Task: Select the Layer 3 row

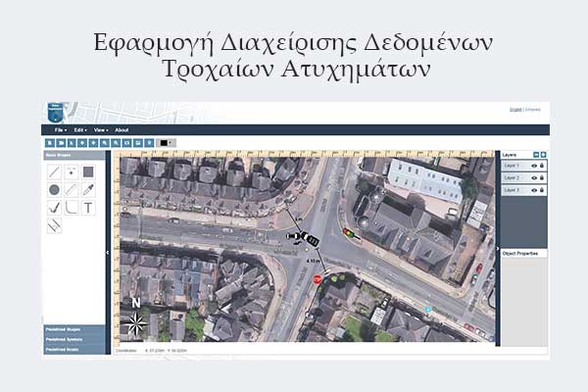Action: coord(524,190)
